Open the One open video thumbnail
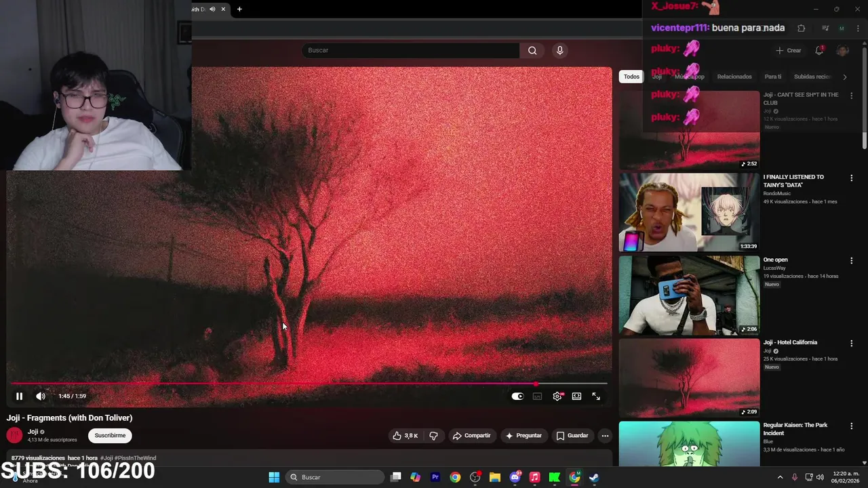Image resolution: width=868 pixels, height=488 pixels. (x=689, y=296)
